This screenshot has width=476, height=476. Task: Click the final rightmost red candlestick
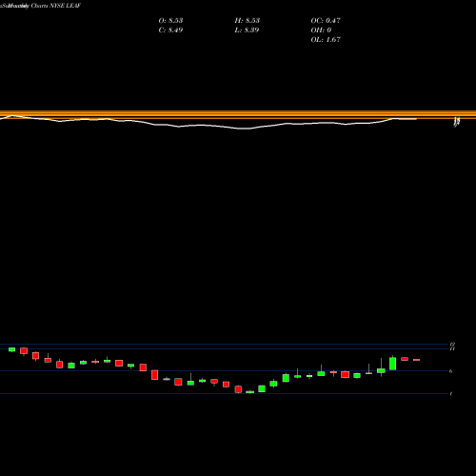pos(416,360)
